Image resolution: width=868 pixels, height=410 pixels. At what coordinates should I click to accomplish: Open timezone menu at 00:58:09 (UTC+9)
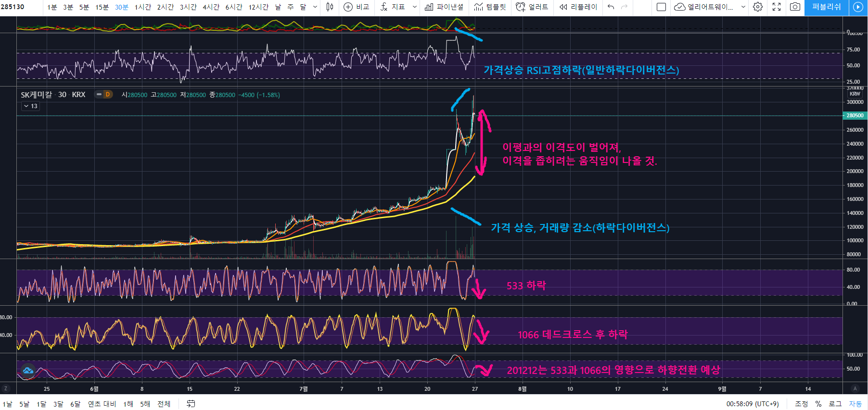[x=752, y=404]
